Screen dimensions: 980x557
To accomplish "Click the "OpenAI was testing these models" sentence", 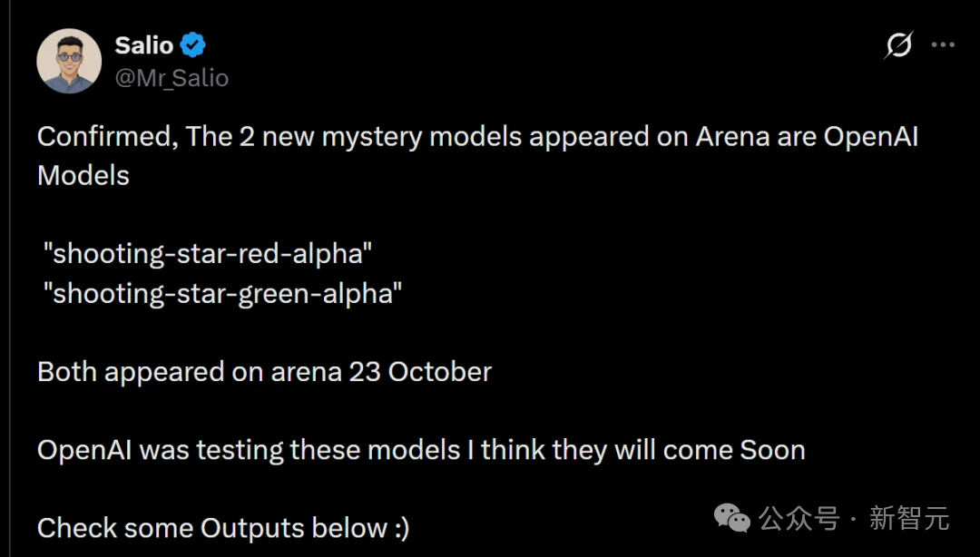I will 421,450.
